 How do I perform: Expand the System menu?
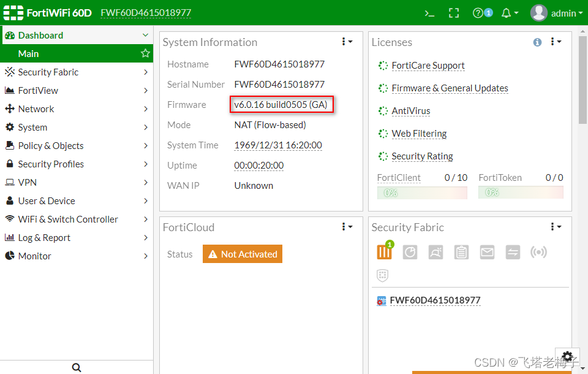77,128
